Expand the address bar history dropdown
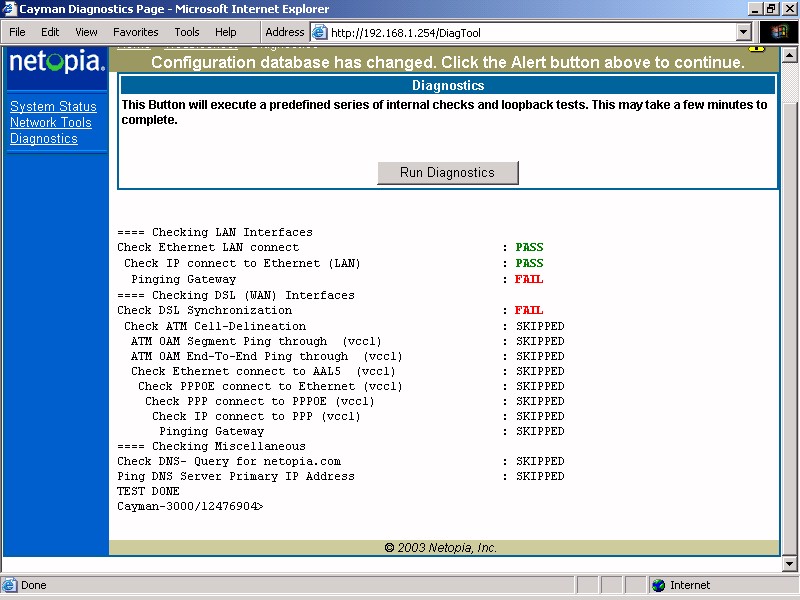Viewport: 800px width, 600px height. point(743,33)
